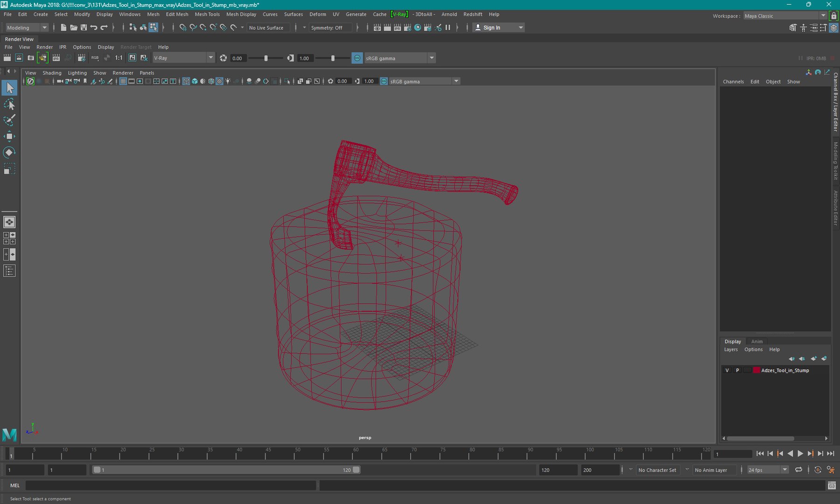Viewport: 840px width, 504px height.
Task: Choose the Rotate tool
Action: 9,153
